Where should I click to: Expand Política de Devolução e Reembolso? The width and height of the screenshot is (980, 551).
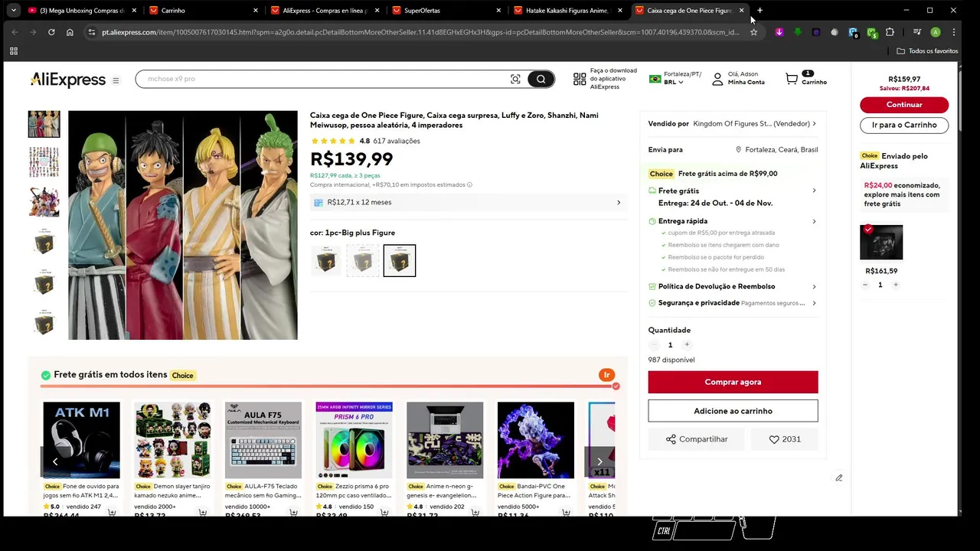click(814, 287)
